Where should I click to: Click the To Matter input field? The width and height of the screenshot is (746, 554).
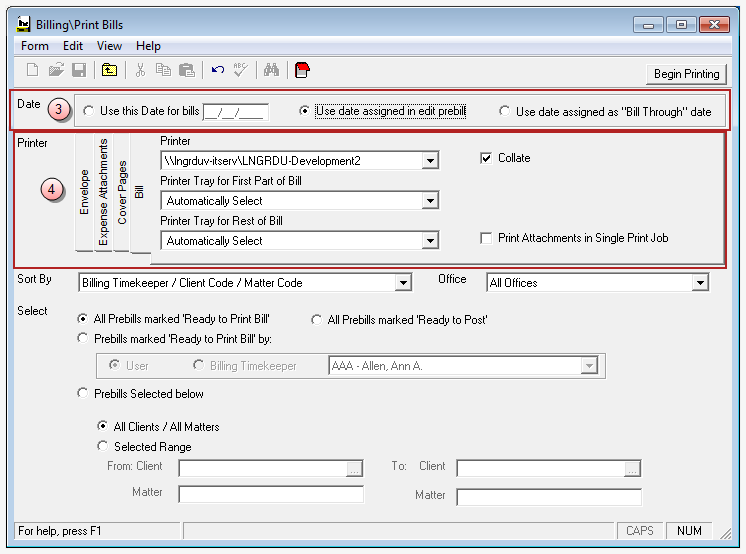tap(548, 495)
